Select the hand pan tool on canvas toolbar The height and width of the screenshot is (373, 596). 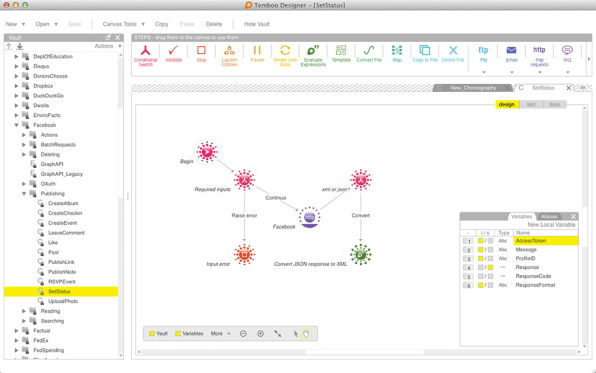point(306,333)
